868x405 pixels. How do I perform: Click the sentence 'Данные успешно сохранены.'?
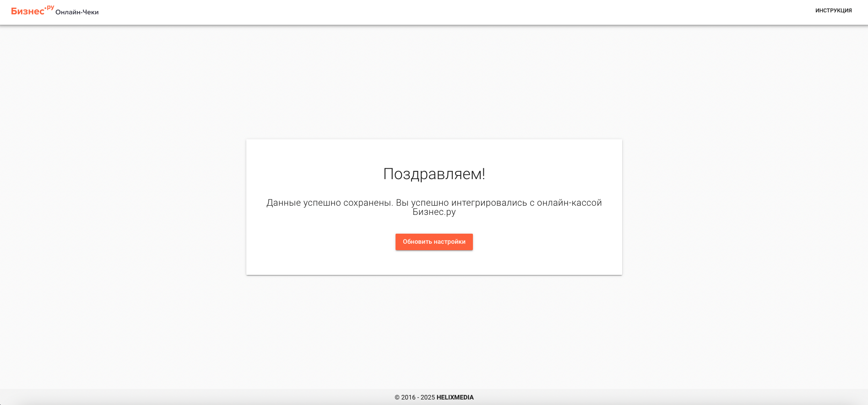click(x=330, y=202)
